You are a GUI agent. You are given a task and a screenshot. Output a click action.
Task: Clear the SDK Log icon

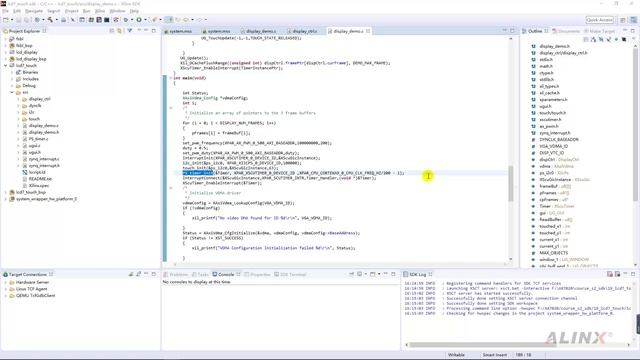coord(610,274)
